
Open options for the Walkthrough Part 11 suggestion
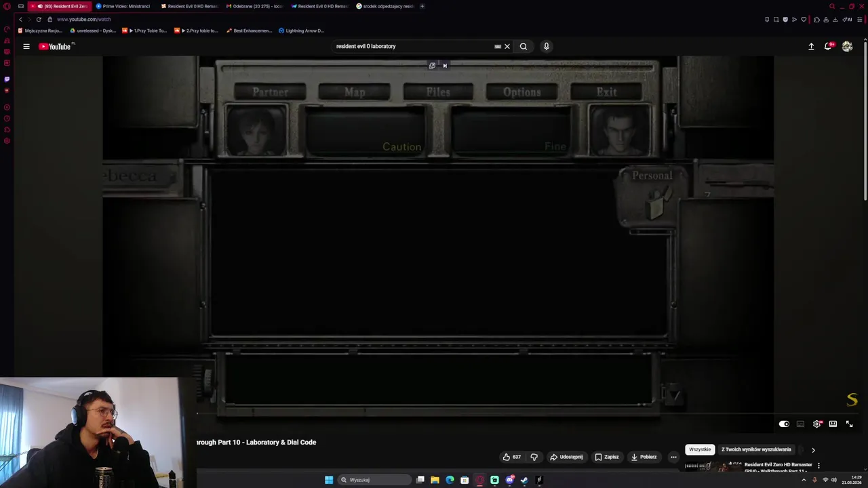[x=818, y=466]
